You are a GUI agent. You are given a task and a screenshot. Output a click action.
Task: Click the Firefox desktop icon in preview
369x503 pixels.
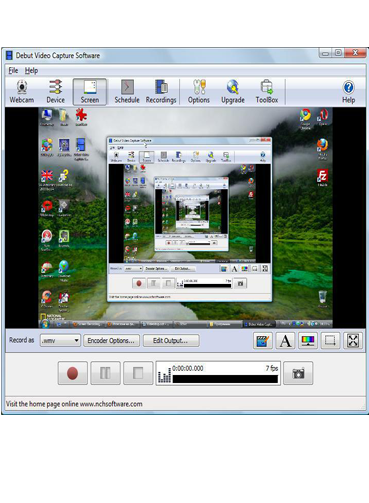coord(322,148)
